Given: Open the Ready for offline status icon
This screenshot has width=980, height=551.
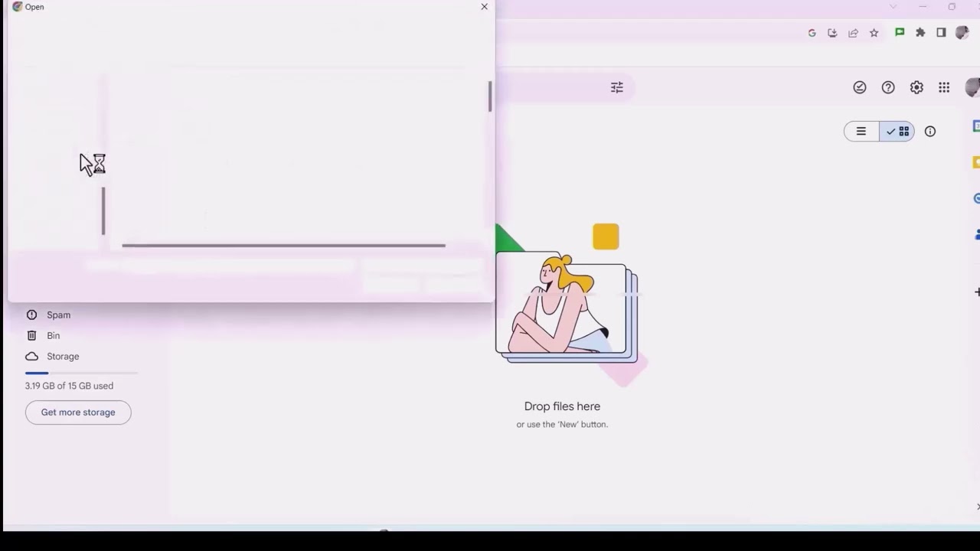Looking at the screenshot, I should (860, 87).
